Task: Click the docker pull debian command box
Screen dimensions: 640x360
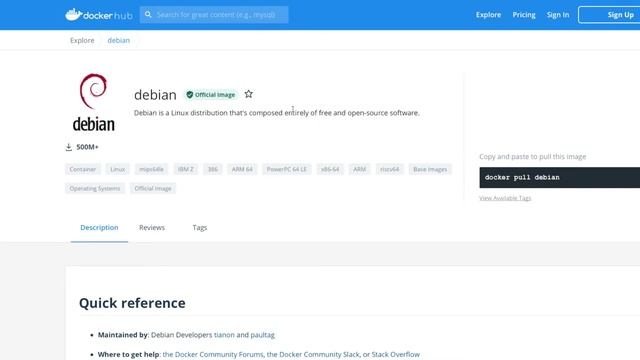Action: [560, 178]
